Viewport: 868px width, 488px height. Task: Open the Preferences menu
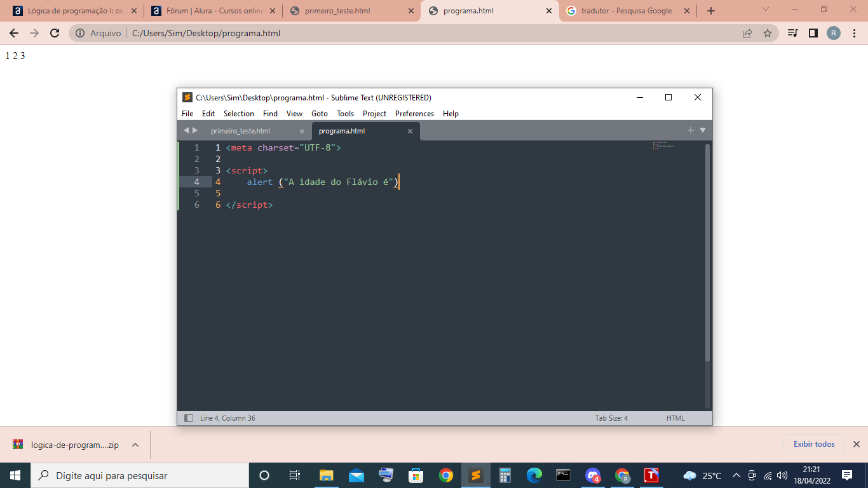point(414,114)
